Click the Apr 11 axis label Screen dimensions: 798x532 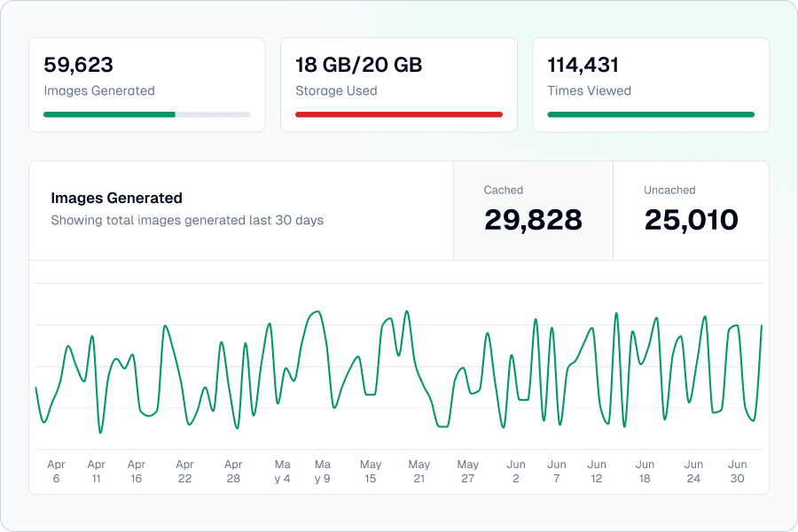[96, 472]
